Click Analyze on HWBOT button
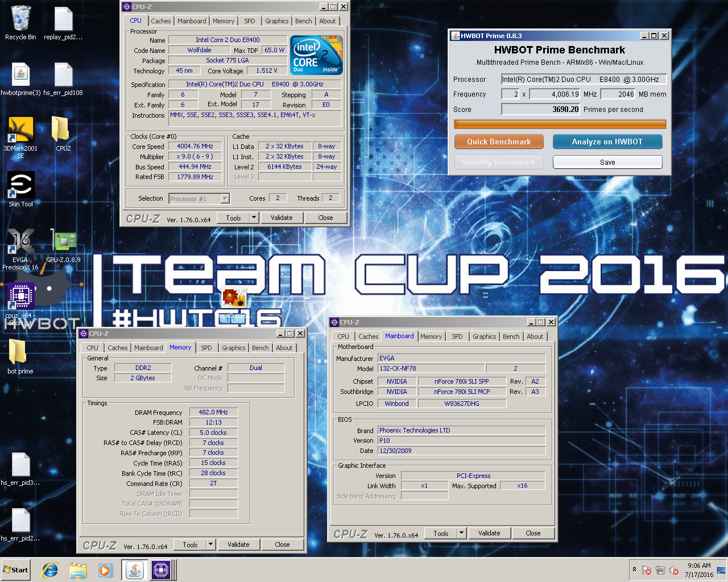Screen dimensions: 728x582 click(607, 142)
